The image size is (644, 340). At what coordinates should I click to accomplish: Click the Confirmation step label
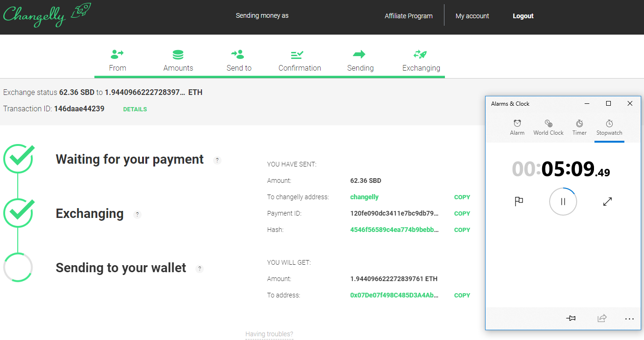click(300, 68)
